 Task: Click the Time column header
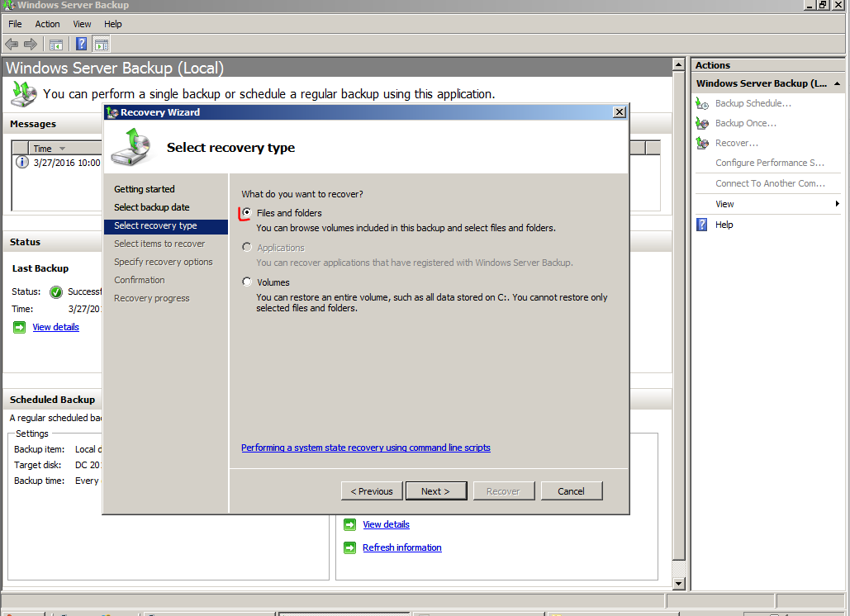pyautogui.click(x=65, y=149)
